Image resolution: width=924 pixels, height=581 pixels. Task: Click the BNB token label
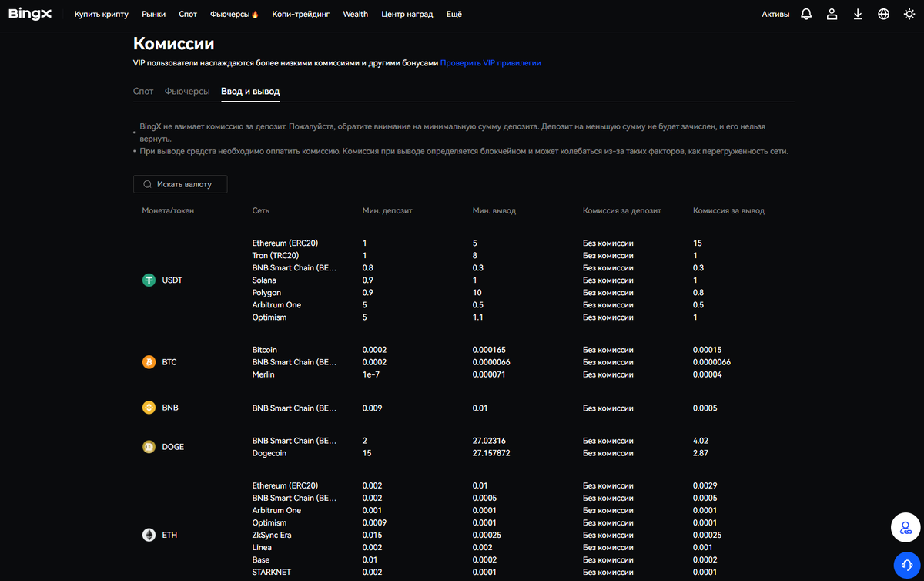170,408
